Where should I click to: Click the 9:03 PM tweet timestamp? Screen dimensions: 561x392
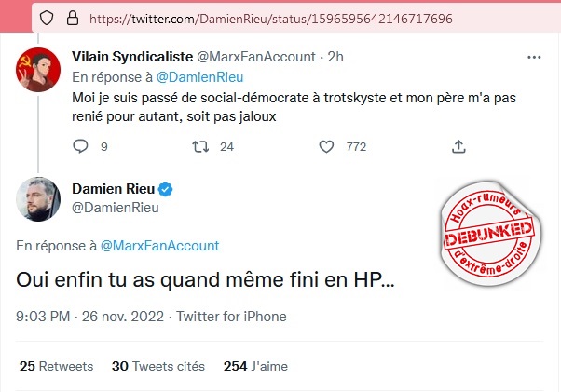[x=44, y=317]
